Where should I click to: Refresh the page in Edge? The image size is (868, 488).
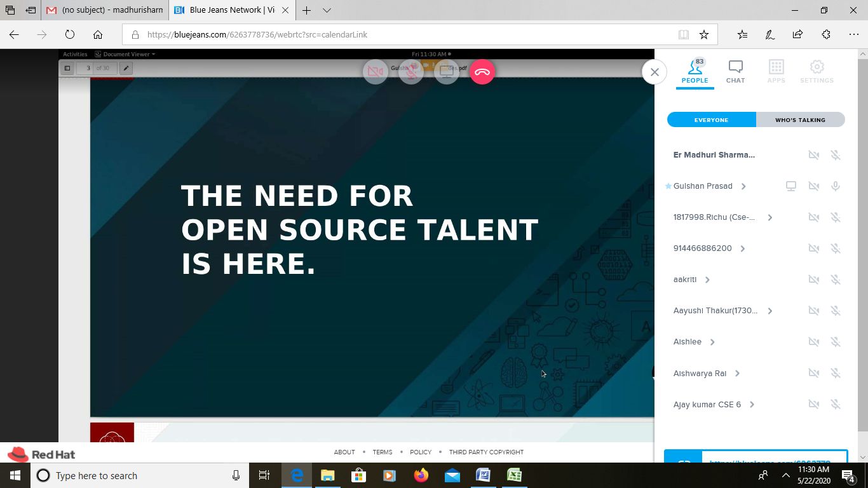coord(70,35)
